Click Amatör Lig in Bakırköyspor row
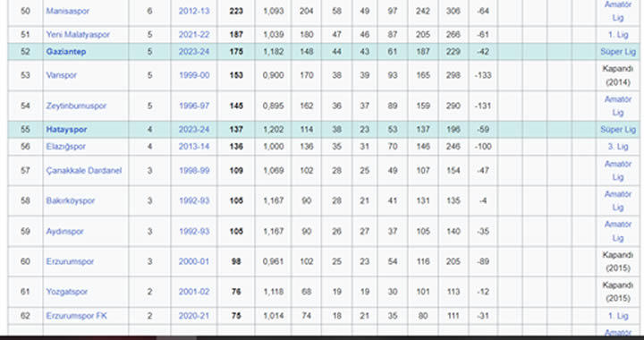Image resolution: width=644 pixels, height=340 pixels. [x=618, y=200]
